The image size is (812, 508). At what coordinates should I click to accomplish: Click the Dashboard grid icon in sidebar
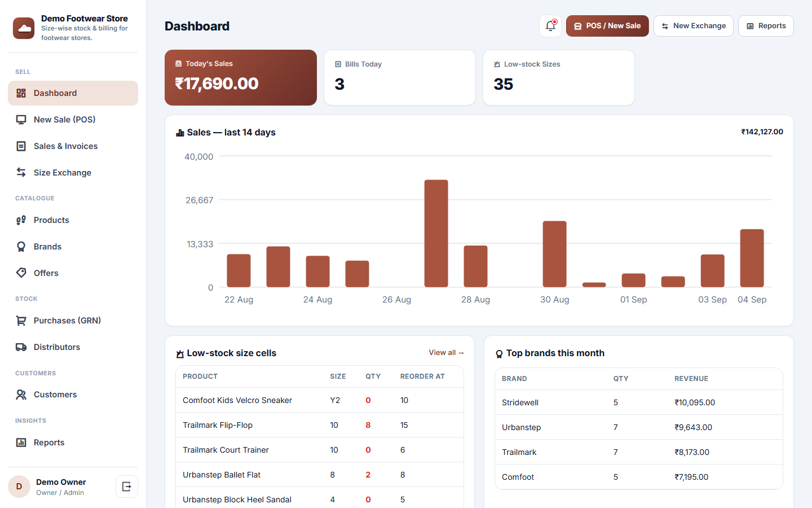[x=21, y=93]
